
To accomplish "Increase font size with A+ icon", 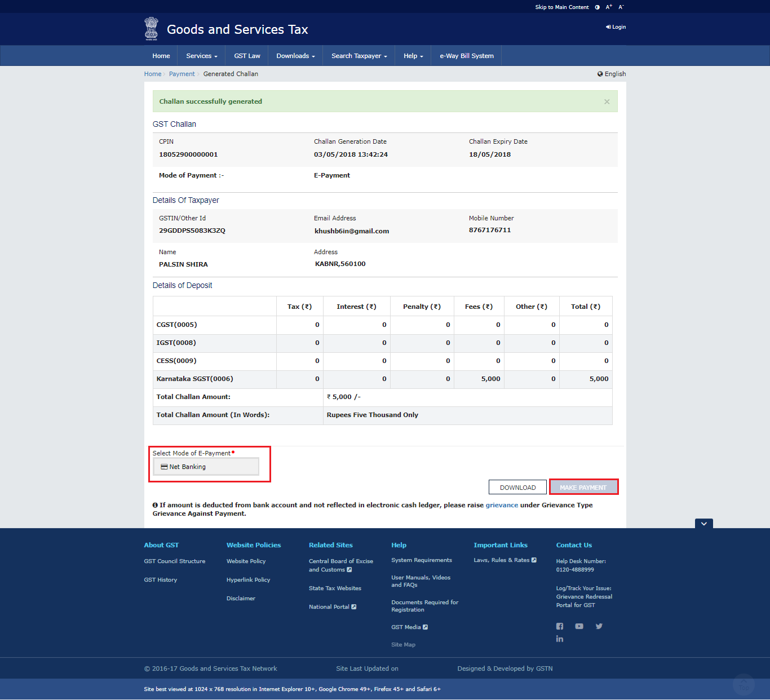I will point(609,7).
